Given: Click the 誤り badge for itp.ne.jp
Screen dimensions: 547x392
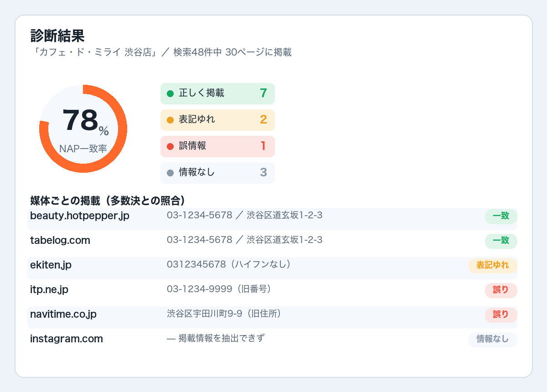Looking at the screenshot, I should (x=501, y=290).
